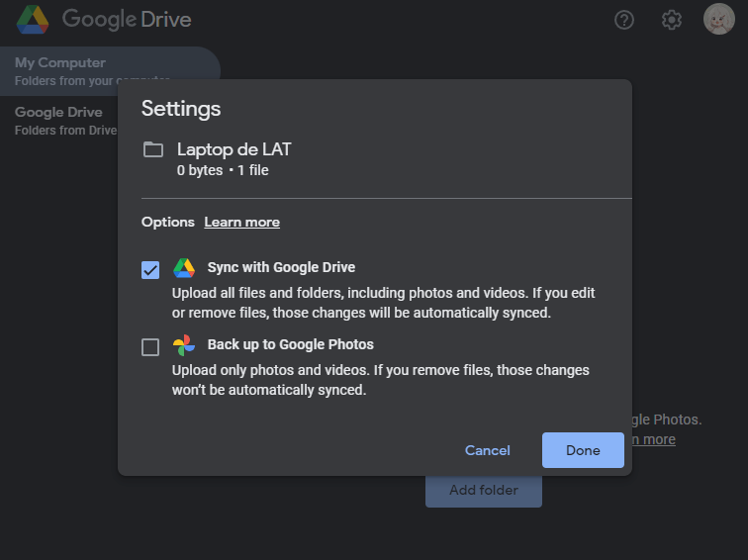Click the Back up to Google Photos label

pos(290,345)
